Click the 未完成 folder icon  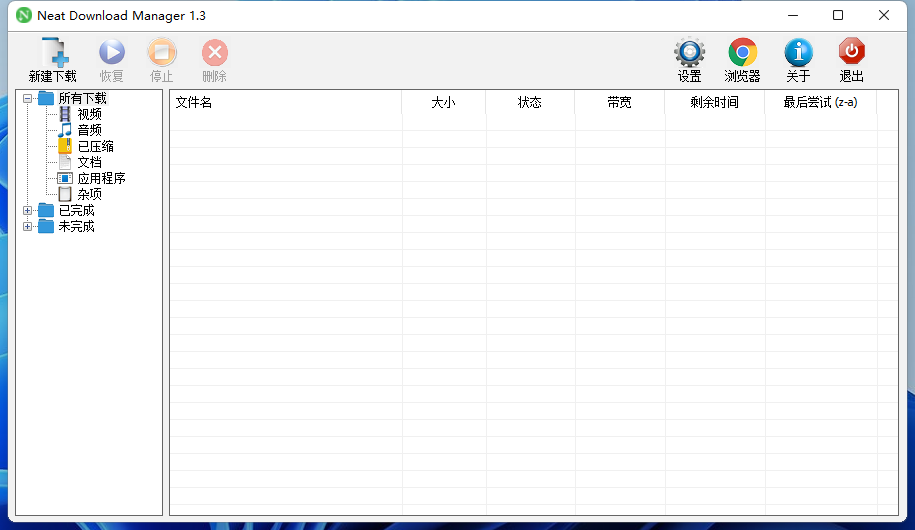click(x=46, y=226)
